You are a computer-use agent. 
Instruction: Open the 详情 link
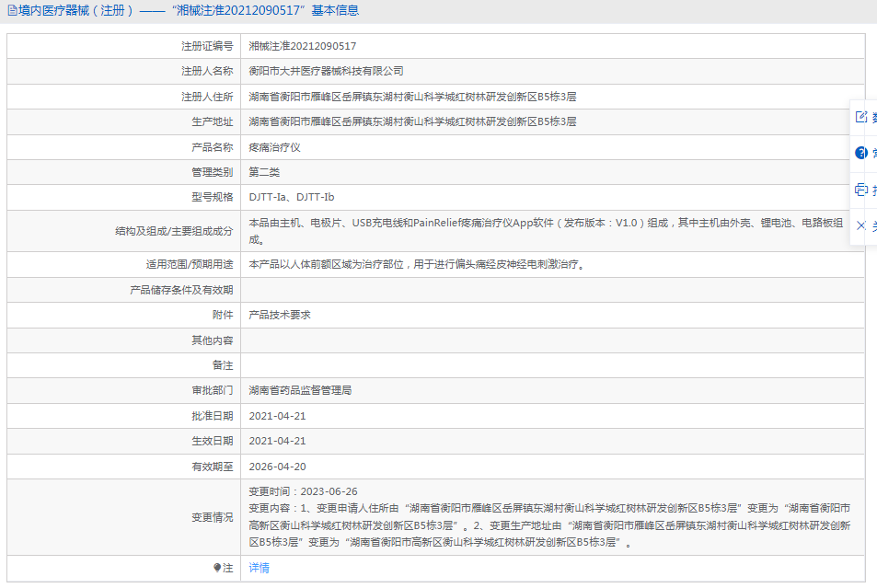[x=259, y=568]
